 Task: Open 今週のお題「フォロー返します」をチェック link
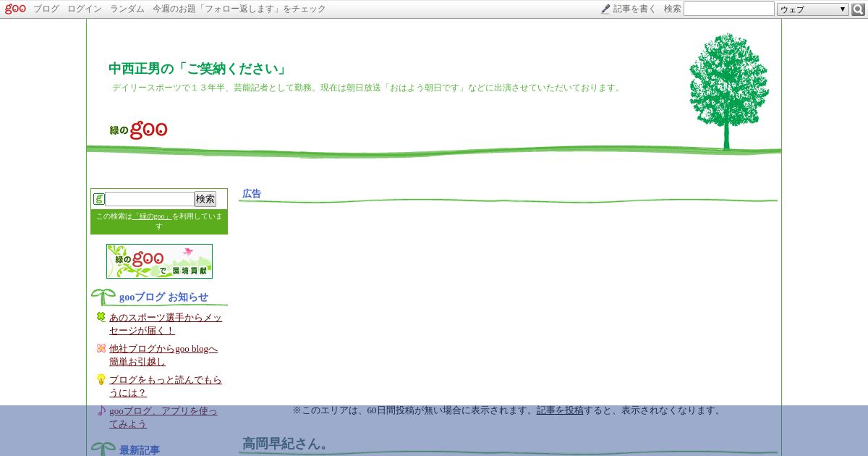239,9
